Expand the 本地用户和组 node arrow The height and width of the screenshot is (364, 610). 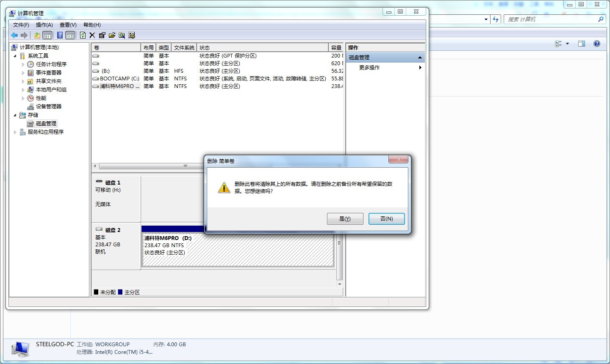coord(23,90)
